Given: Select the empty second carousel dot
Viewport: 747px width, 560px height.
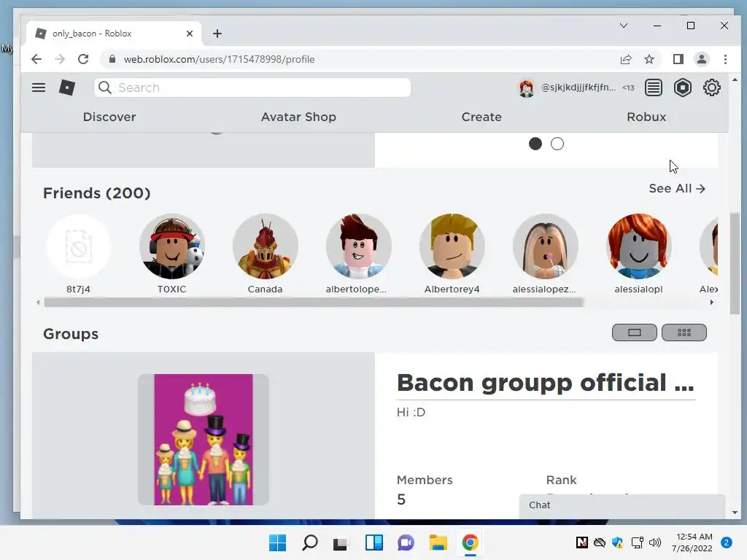Looking at the screenshot, I should click(557, 144).
